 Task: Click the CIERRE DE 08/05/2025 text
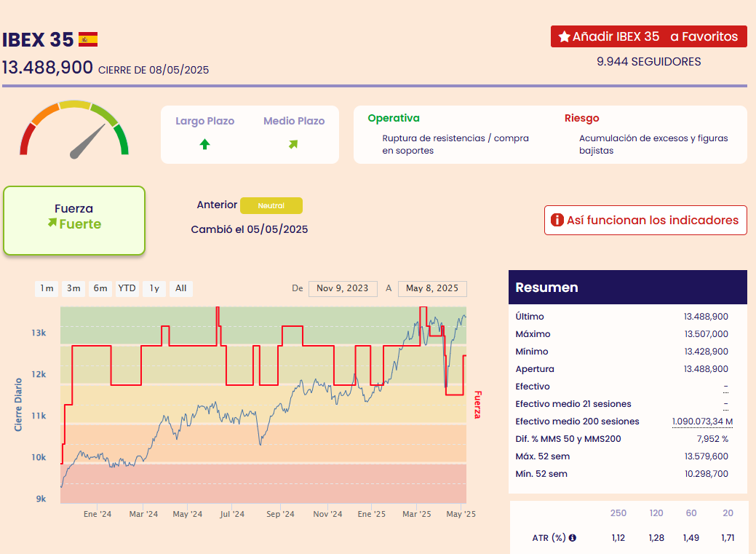(x=154, y=70)
